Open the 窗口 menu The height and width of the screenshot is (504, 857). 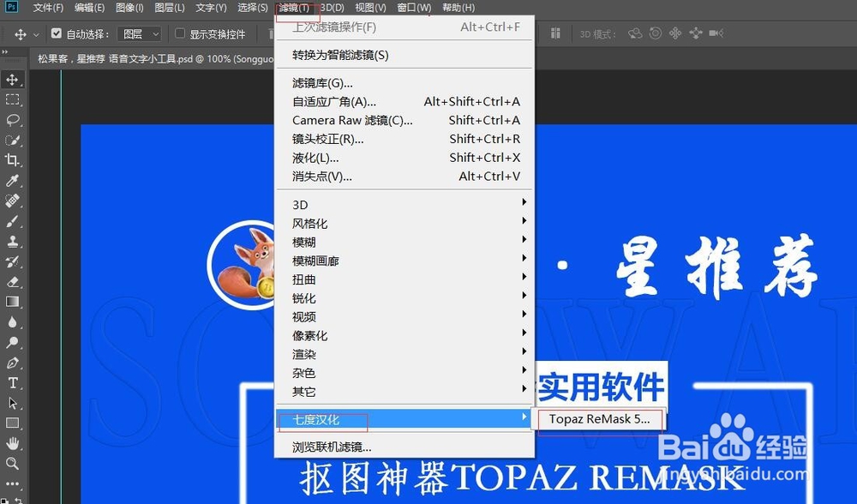point(412,8)
